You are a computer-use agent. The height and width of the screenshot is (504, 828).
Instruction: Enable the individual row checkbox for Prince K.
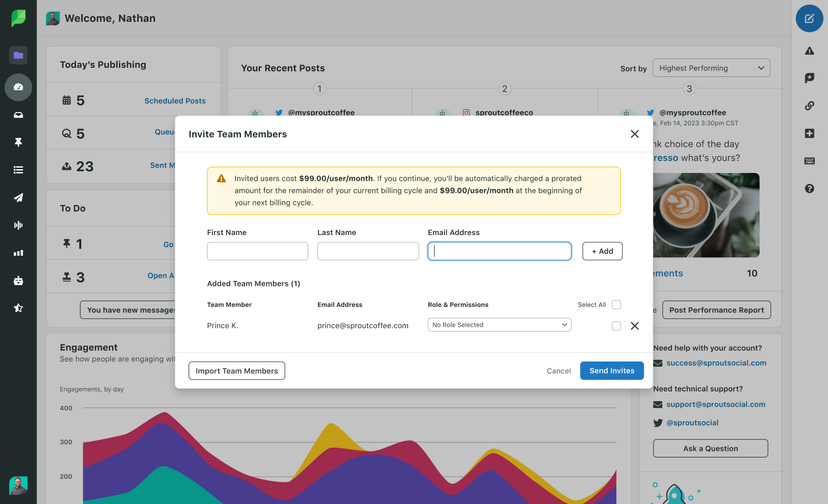coord(616,324)
